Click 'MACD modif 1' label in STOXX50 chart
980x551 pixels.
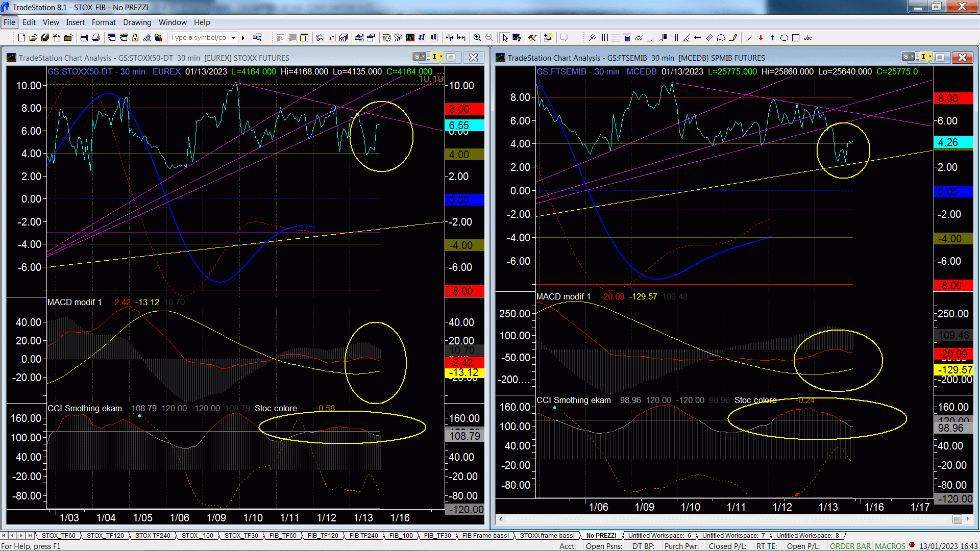coord(75,302)
